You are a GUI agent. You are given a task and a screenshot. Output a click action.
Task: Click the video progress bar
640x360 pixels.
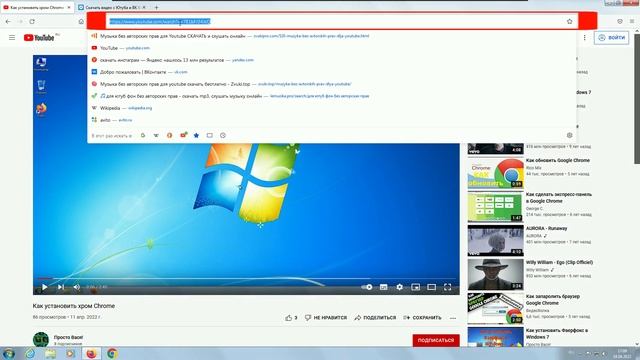click(x=246, y=278)
